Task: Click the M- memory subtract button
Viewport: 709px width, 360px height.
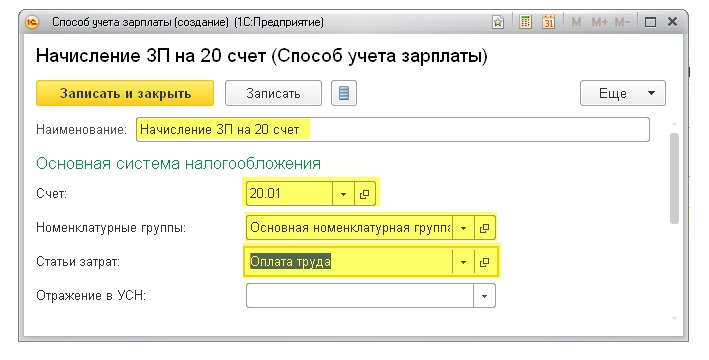Action: [622, 22]
